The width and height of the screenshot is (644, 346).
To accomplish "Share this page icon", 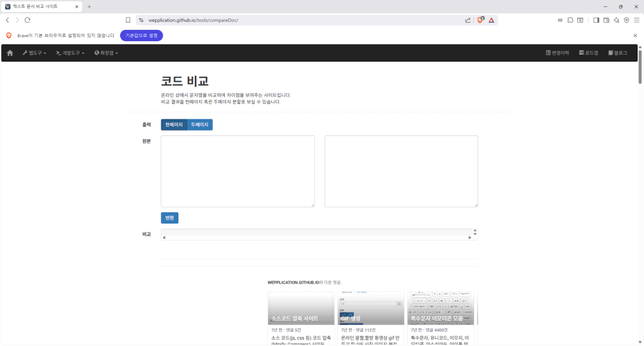I will [468, 20].
